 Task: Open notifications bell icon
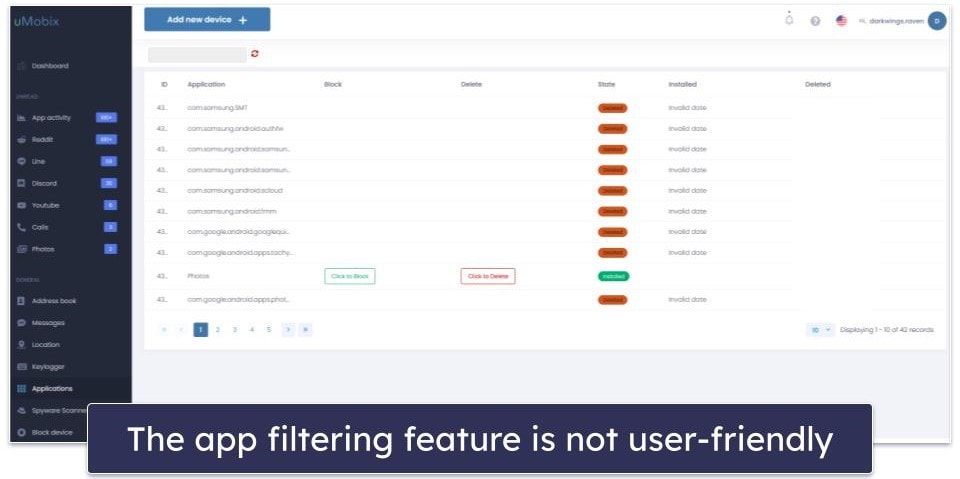point(789,20)
